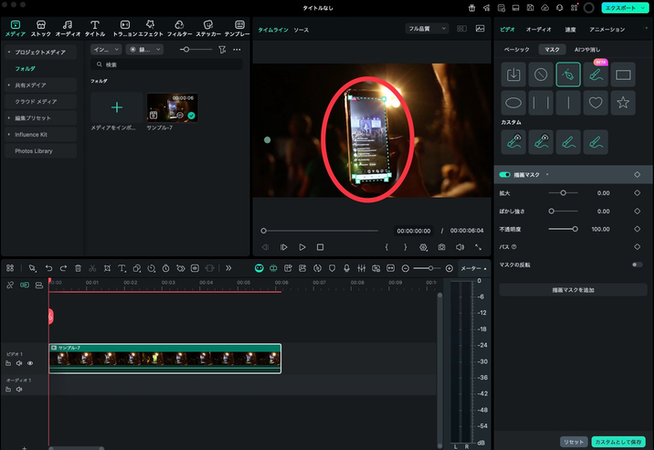
Task: Click the リセット button
Action: point(574,442)
